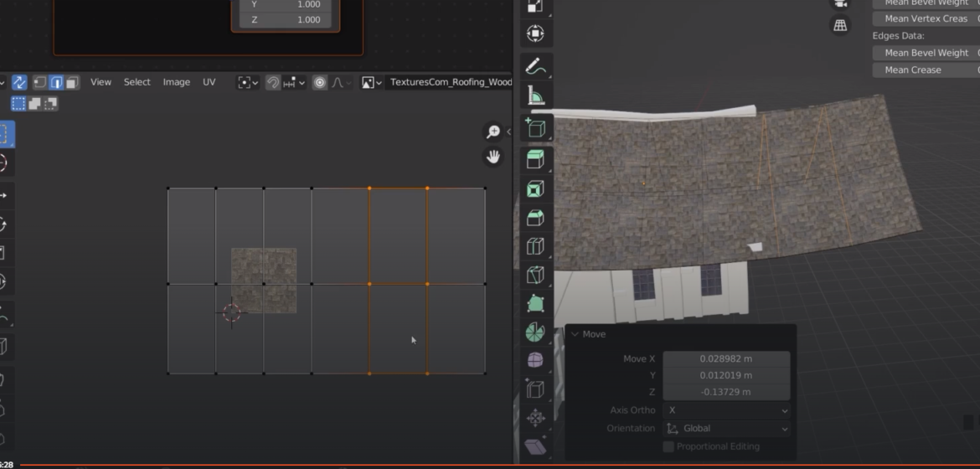Toggle UV sync selection button
Viewport: 980px width, 469px height.
click(18, 82)
